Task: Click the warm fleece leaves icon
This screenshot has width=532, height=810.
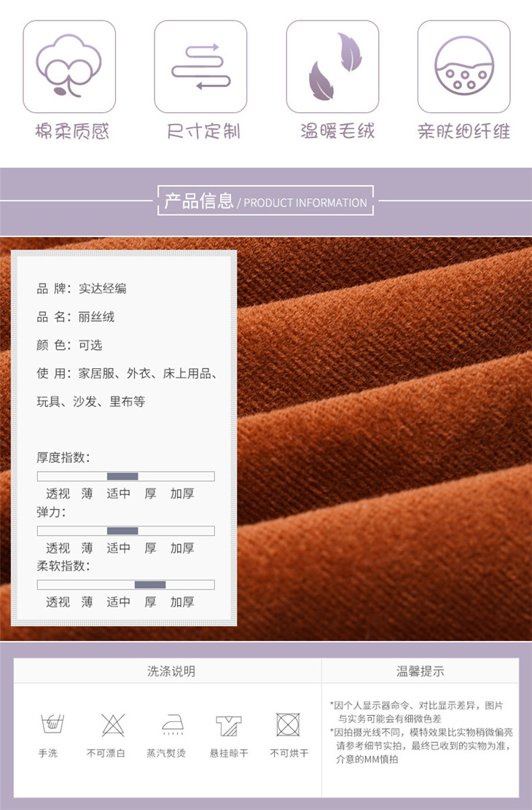Action: pos(332,66)
